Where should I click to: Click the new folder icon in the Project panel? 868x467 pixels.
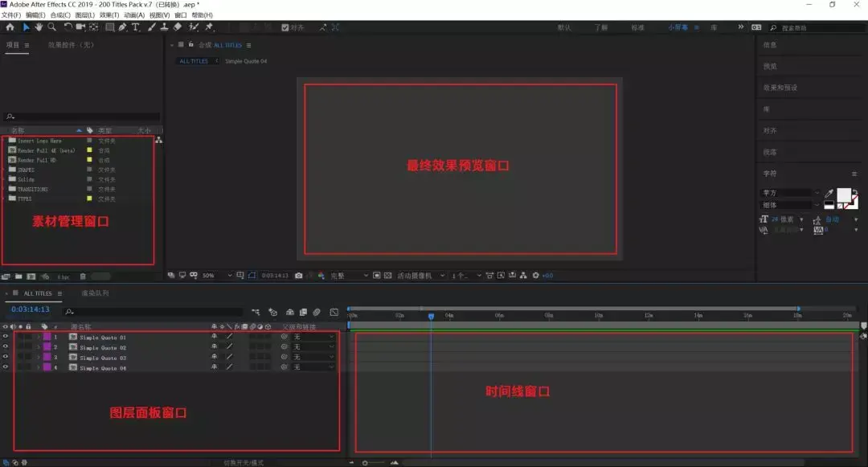tap(18, 277)
